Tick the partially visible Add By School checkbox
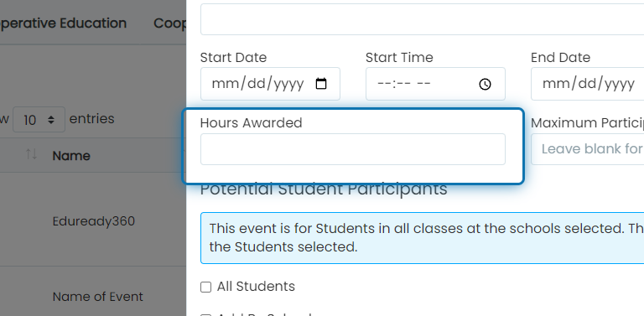This screenshot has width=644, height=316. (205, 315)
